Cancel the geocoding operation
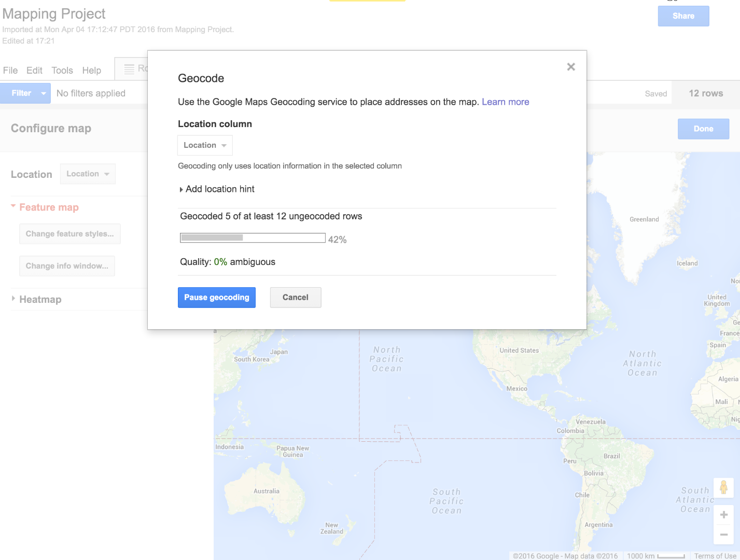 [295, 297]
